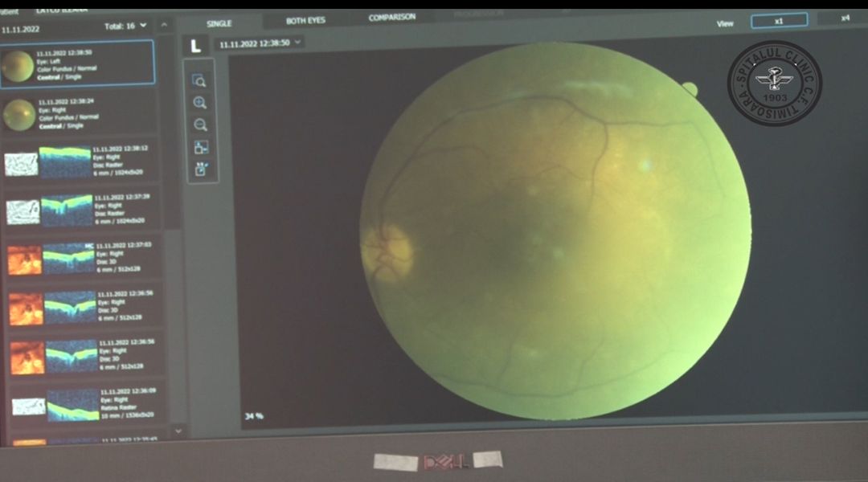Click the 34 % zoom level text
The height and width of the screenshot is (482, 868).
254,416
